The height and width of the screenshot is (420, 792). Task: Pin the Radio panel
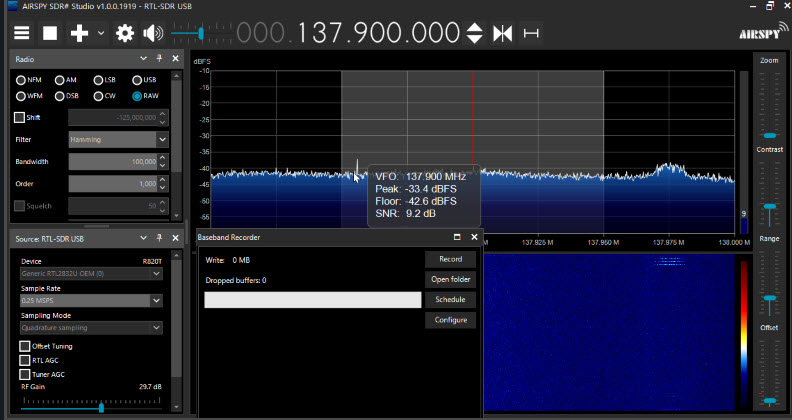[x=160, y=59]
